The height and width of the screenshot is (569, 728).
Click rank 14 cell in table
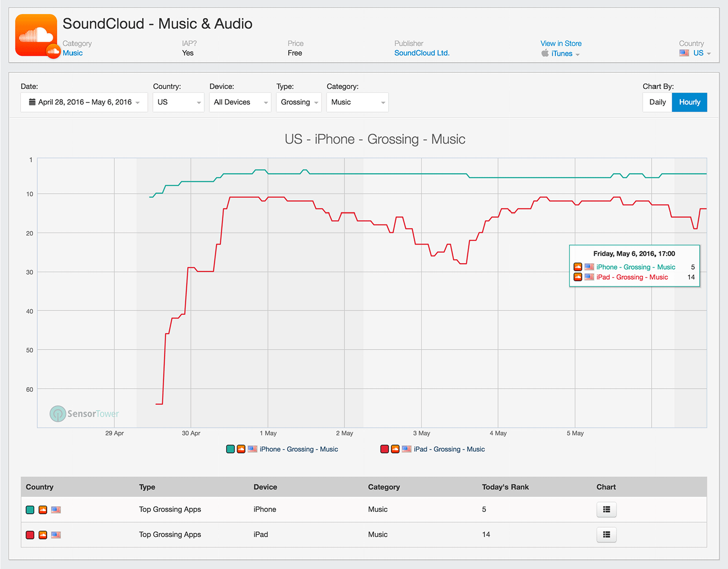(486, 534)
